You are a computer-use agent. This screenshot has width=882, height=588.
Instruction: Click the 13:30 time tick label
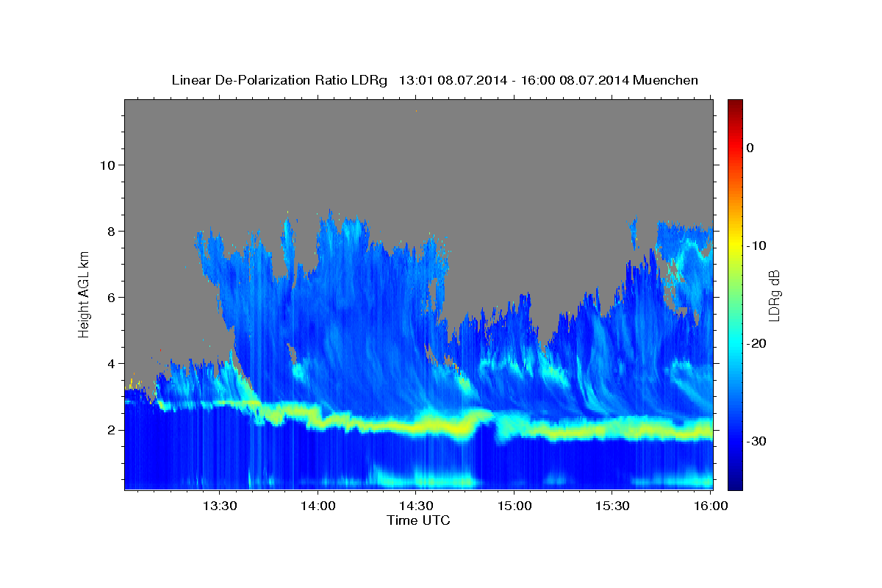(220, 506)
